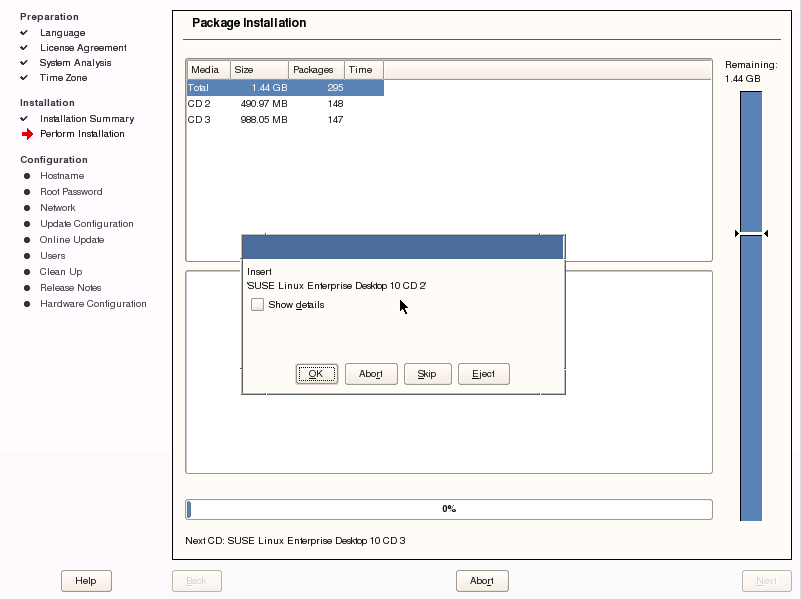Click the red arrow beside Perform Installation
Viewport: 801px width, 599px height.
click(27, 134)
